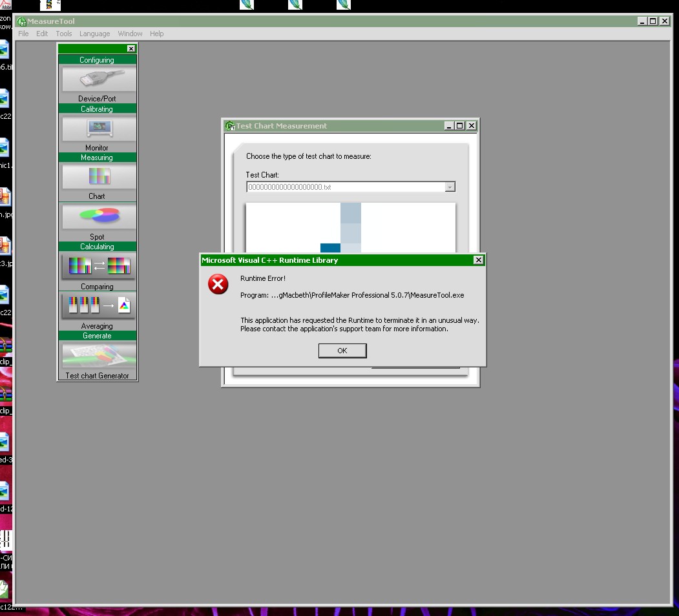
Task: Click the MeasureTool title bar app icon
Action: pos(22,21)
